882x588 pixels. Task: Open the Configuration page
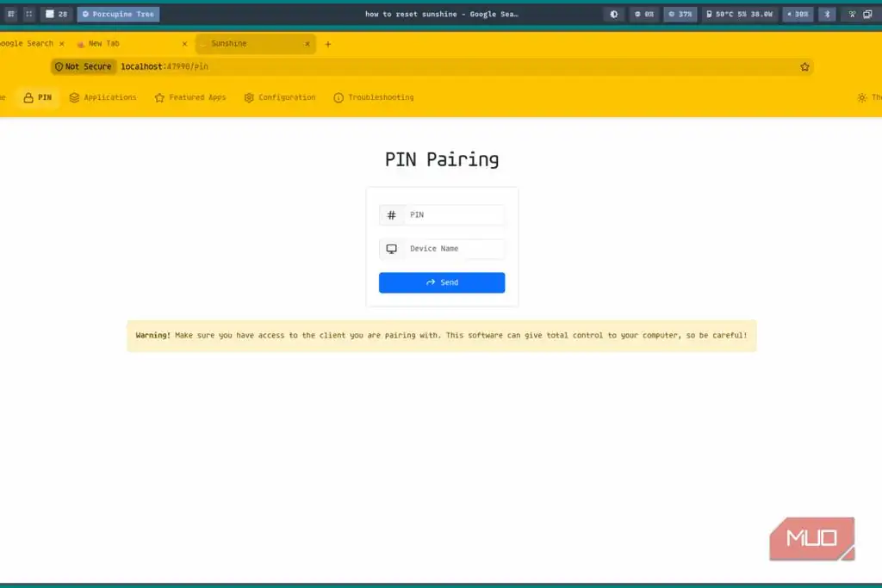click(280, 97)
